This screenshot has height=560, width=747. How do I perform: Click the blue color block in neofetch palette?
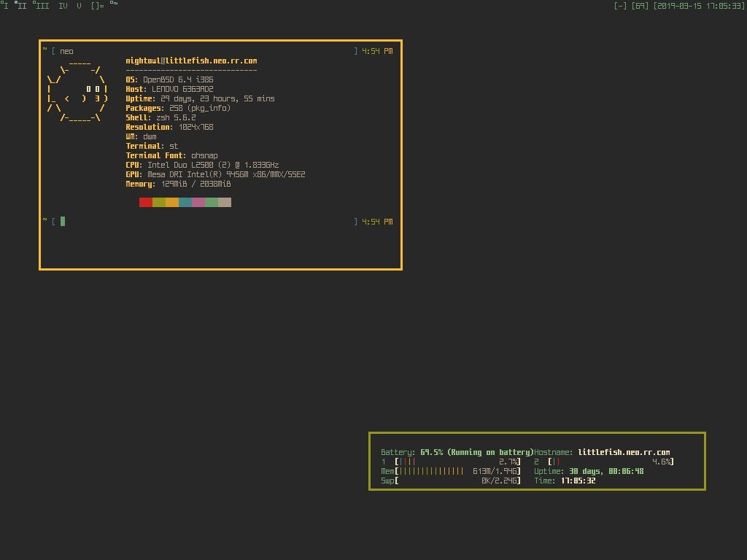point(185,202)
